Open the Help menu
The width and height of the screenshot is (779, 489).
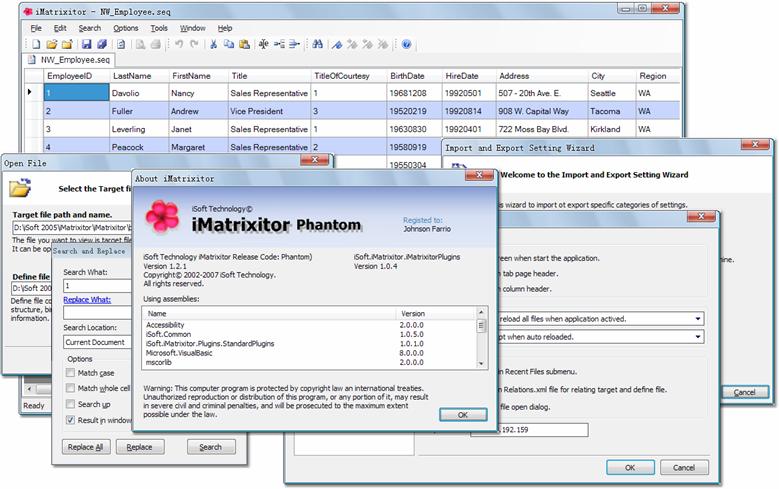tap(225, 28)
